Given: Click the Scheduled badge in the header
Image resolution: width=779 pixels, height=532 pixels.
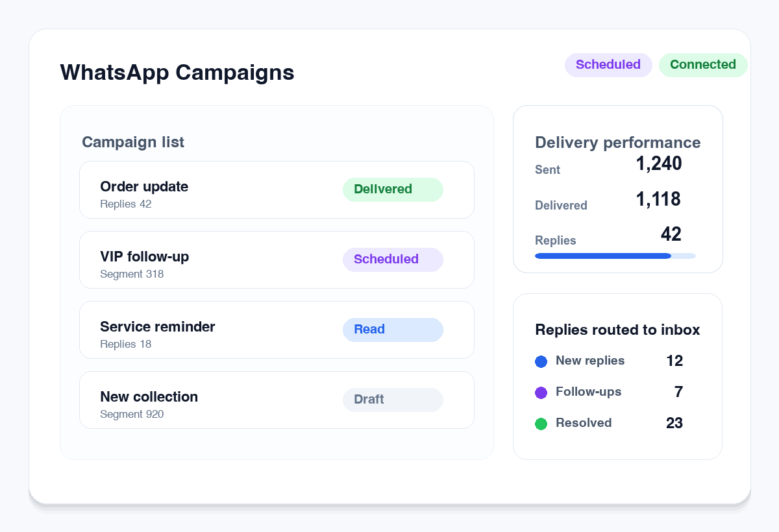Looking at the screenshot, I should [x=608, y=65].
